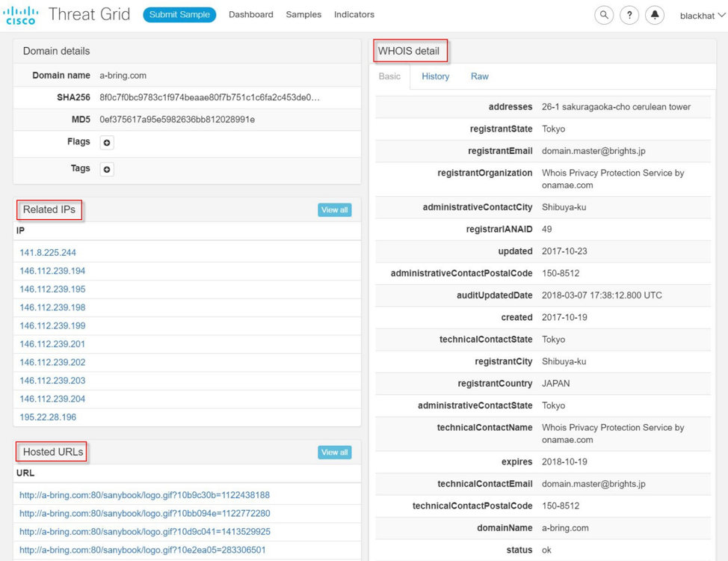This screenshot has height=561, width=728.
Task: View all Related IPs
Action: (x=334, y=210)
